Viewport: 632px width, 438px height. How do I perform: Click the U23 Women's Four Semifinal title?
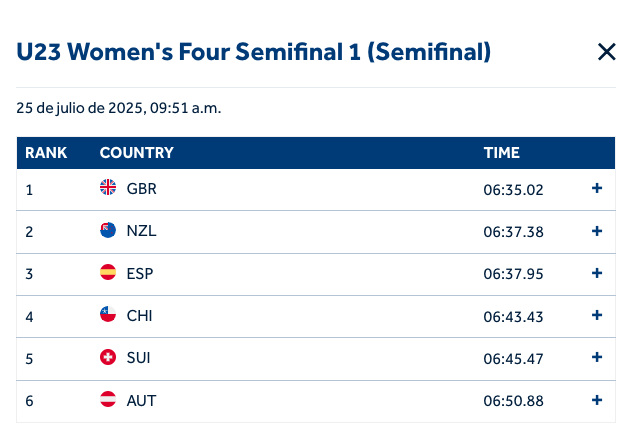pos(254,52)
